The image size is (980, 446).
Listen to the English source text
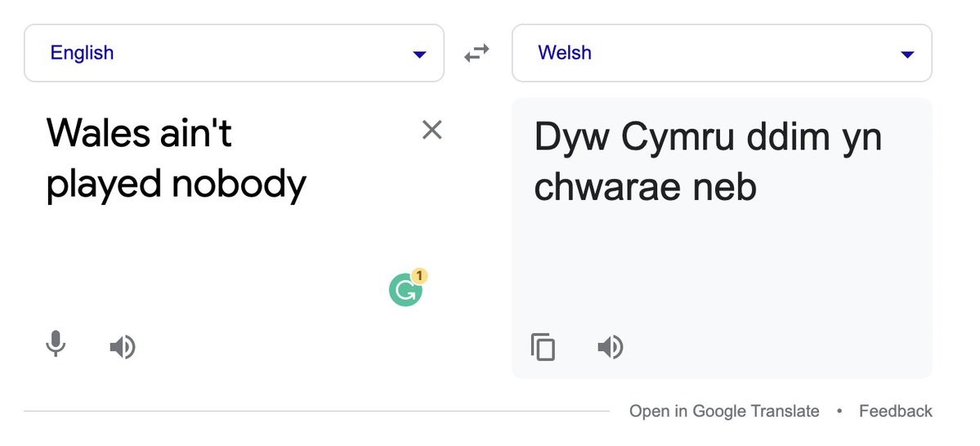point(123,346)
